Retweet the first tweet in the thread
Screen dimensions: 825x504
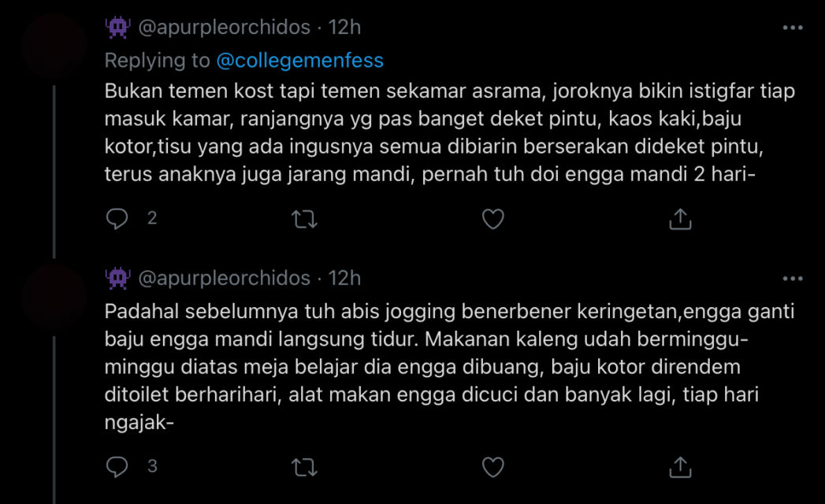pos(304,219)
